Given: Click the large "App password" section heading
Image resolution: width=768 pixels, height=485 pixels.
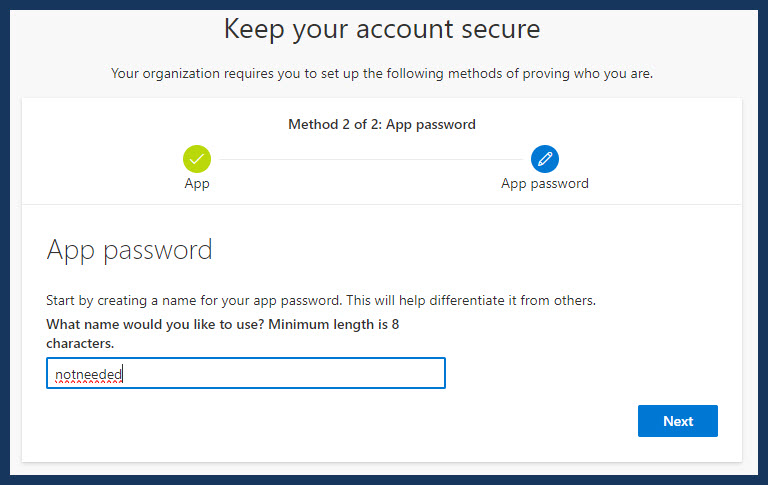Looking at the screenshot, I should [x=129, y=250].
